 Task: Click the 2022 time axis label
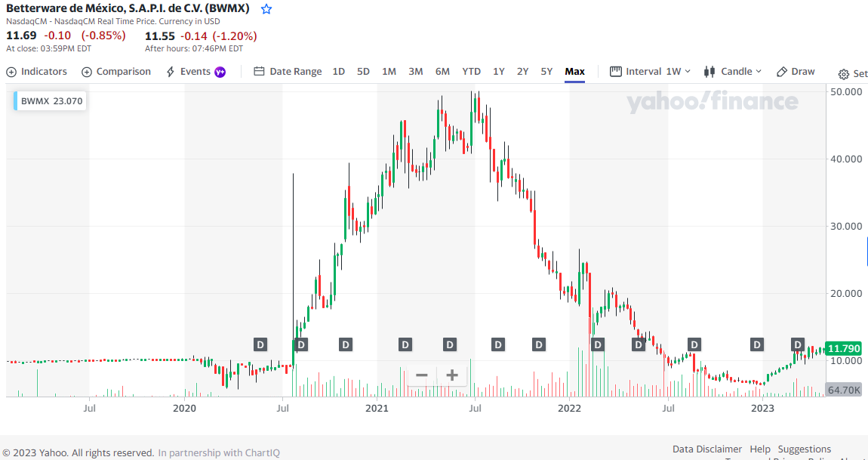click(569, 409)
